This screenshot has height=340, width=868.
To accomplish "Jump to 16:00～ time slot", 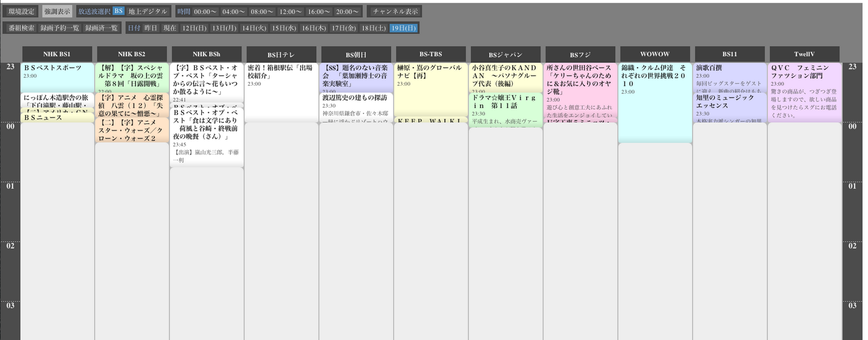I will pyautogui.click(x=318, y=11).
